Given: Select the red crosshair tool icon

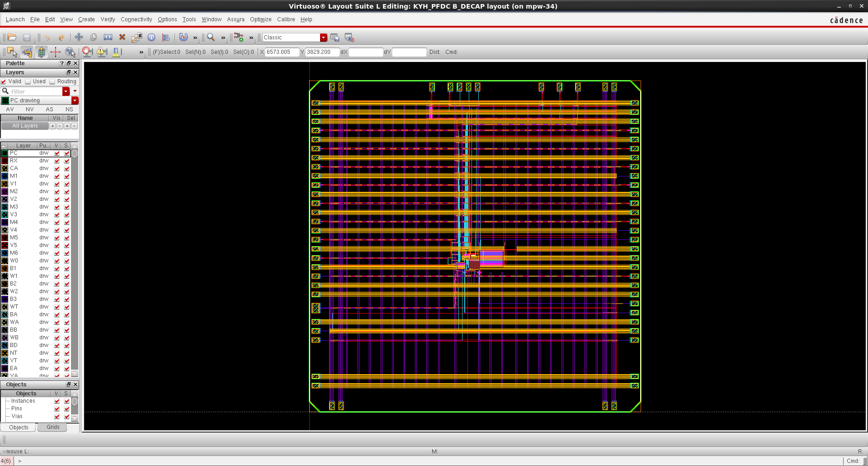Looking at the screenshot, I should 56,52.
